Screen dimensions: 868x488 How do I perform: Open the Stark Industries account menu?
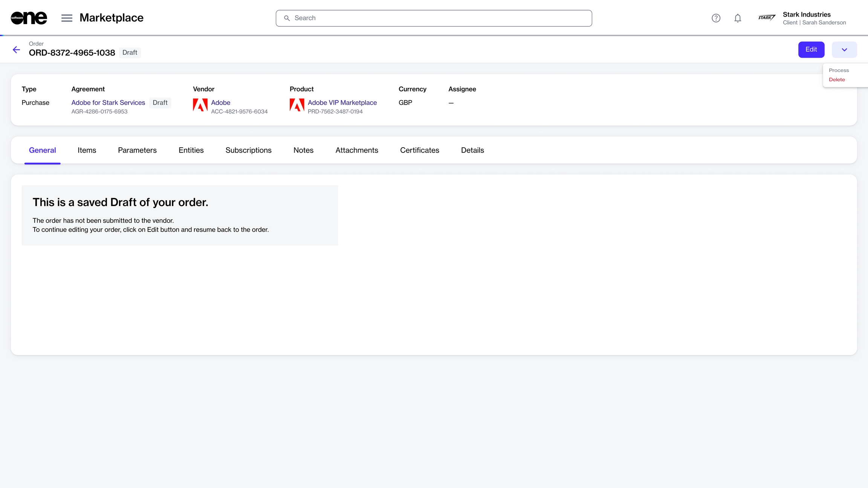(814, 18)
